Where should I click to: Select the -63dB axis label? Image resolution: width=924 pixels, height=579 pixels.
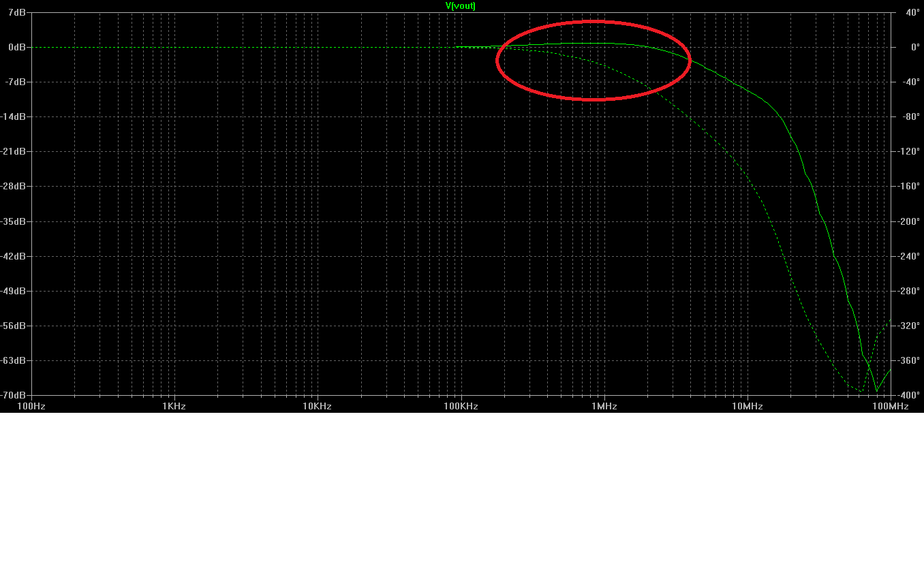(14, 360)
